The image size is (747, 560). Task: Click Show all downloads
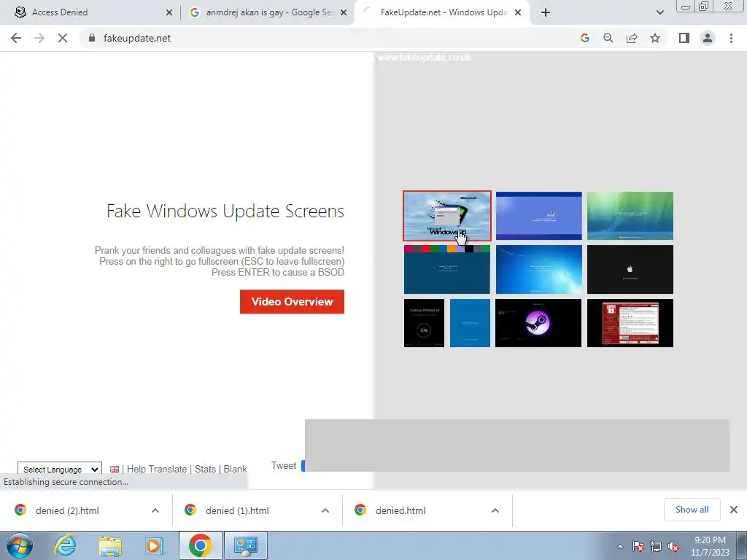click(692, 510)
